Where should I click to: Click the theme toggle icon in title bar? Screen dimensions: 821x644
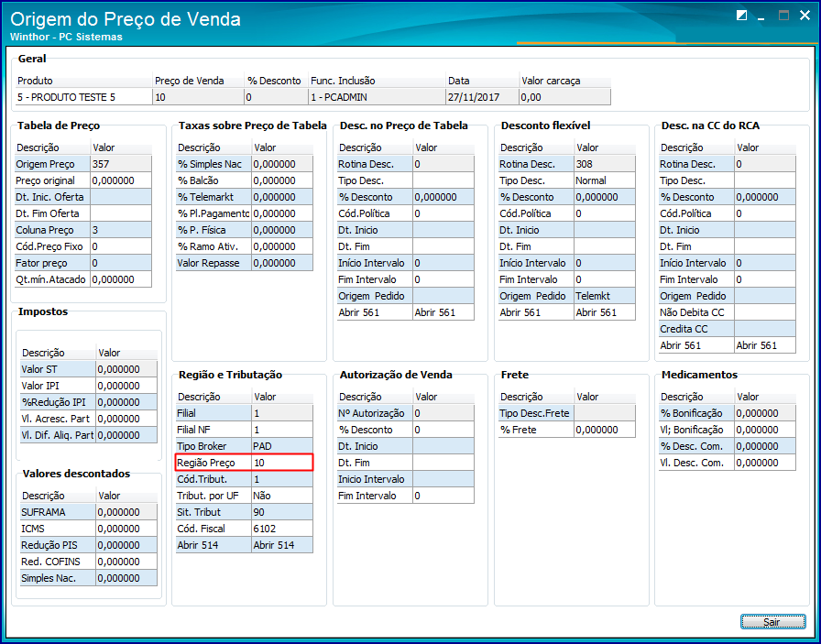pyautogui.click(x=741, y=16)
